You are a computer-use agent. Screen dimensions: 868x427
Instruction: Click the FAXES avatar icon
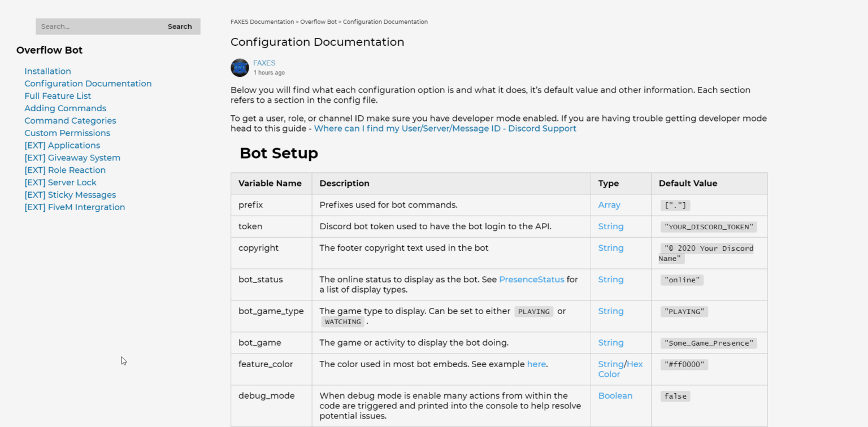(240, 67)
